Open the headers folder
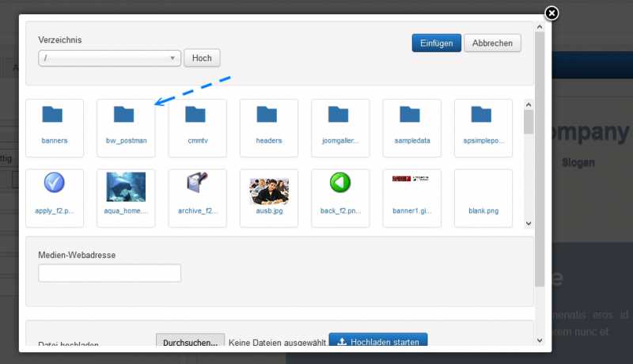633x364 pixels. (x=268, y=115)
